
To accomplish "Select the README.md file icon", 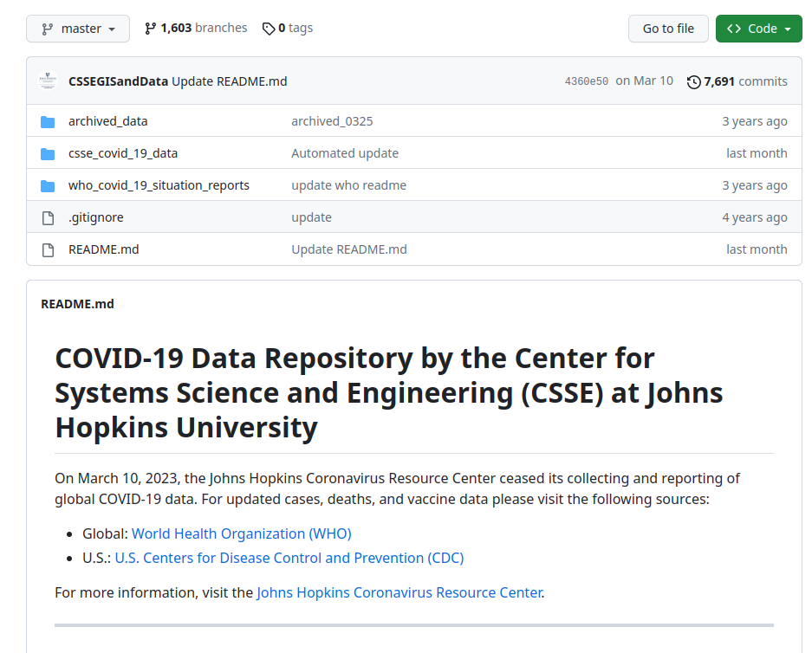I will pos(48,249).
